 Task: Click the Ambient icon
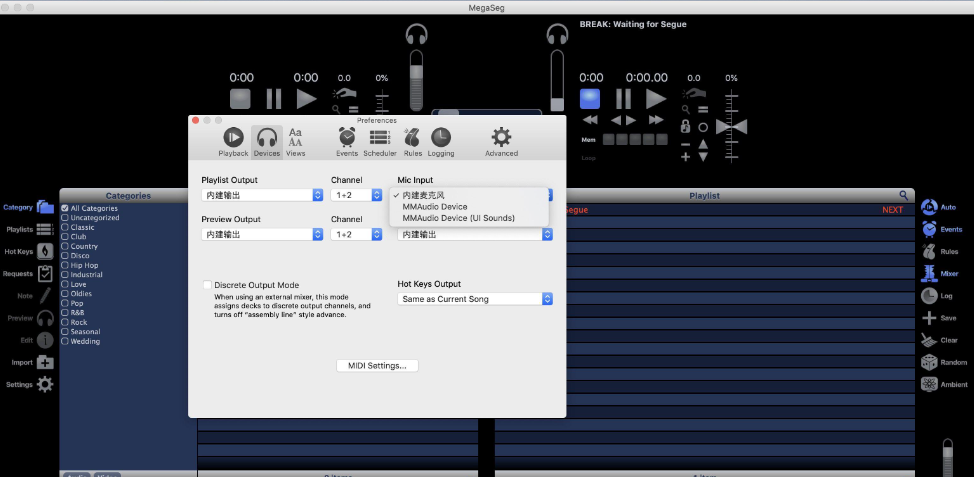coord(929,384)
